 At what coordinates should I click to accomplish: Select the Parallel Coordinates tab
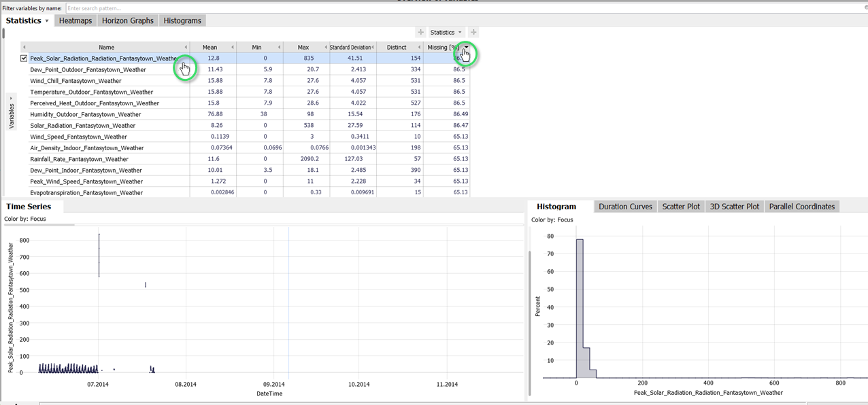801,207
